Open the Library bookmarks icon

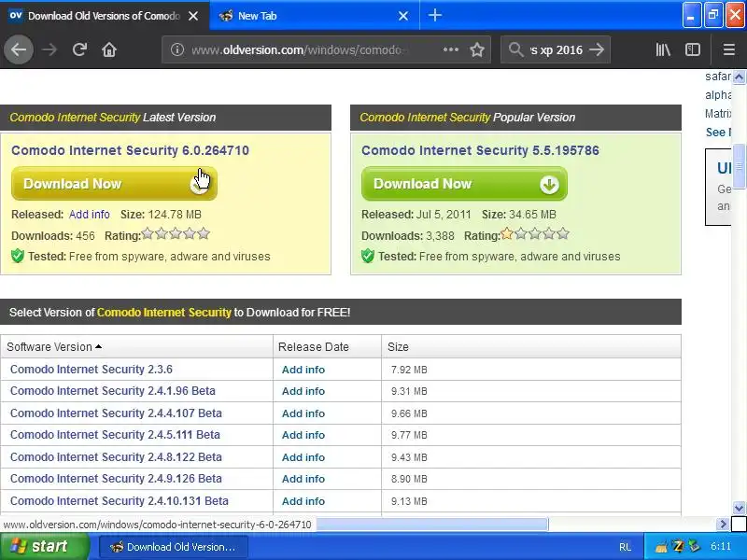click(x=663, y=49)
